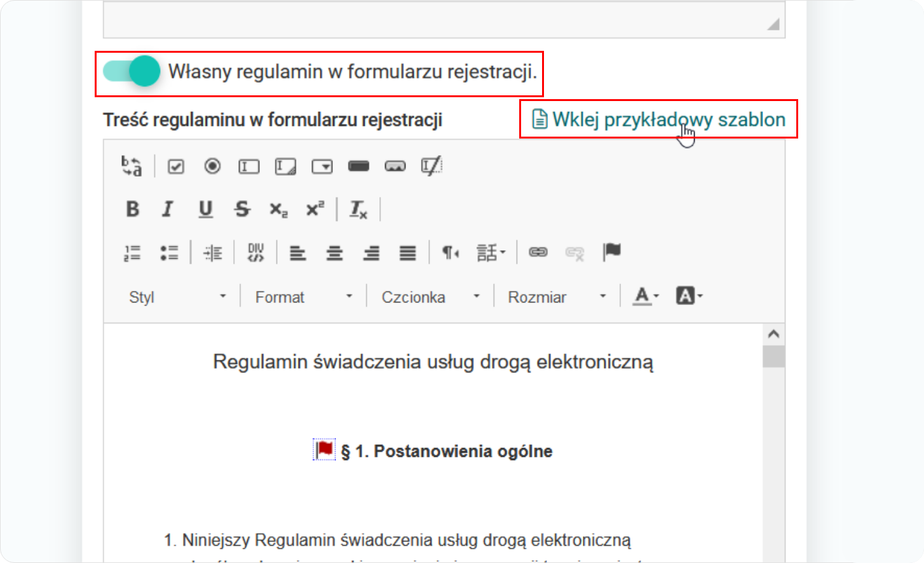This screenshot has height=563, width=924.
Task: Apply superscript formatting
Action: click(315, 209)
